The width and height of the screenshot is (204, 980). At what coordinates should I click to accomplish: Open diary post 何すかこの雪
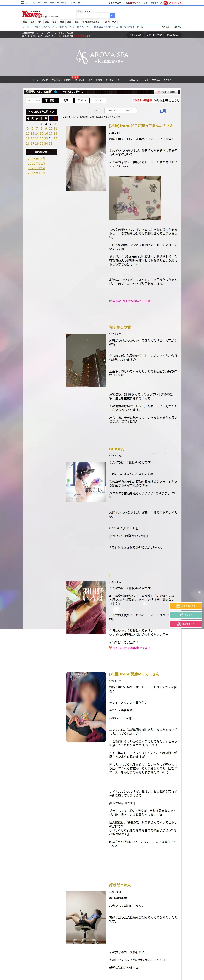[x=120, y=327]
